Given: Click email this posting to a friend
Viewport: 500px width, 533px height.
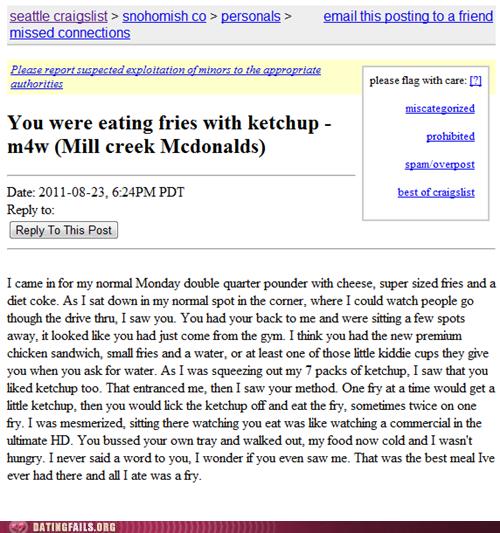Looking at the screenshot, I should coord(408,16).
